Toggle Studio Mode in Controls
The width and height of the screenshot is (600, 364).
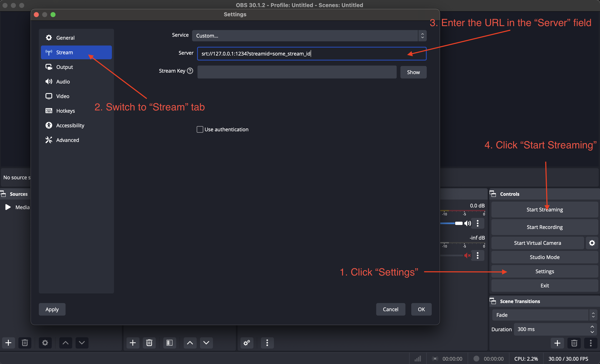coord(544,257)
